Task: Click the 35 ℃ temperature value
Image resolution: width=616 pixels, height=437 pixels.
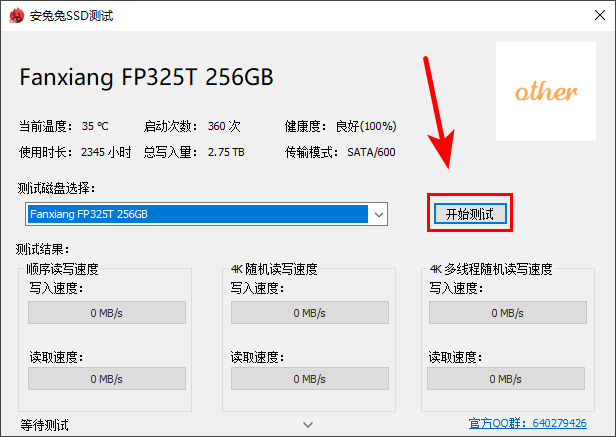Action: [95, 127]
